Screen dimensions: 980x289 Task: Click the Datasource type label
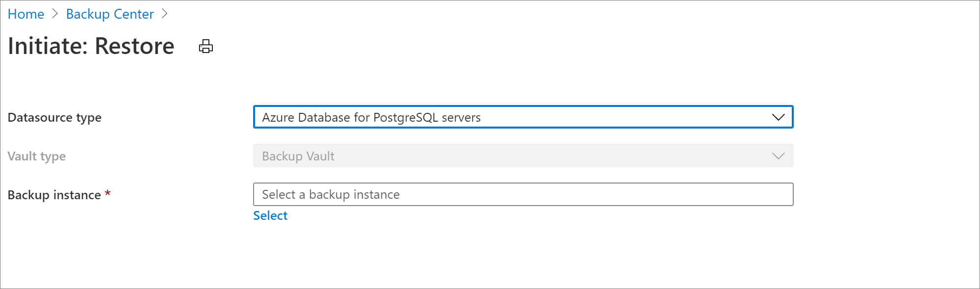coord(55,117)
